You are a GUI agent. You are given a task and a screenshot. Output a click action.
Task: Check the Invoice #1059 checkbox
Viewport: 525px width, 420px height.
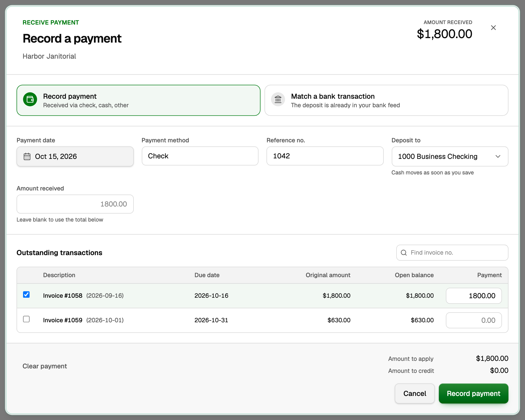click(26, 319)
